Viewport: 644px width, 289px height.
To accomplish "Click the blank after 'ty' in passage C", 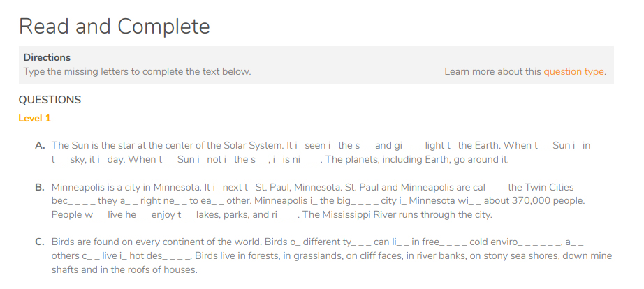I will pyautogui.click(x=361, y=244).
